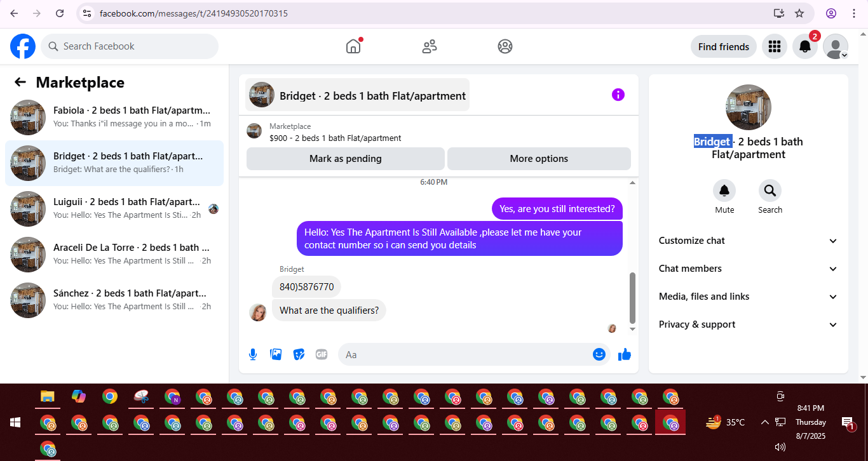
Task: Open the GIF picker
Action: [322, 354]
